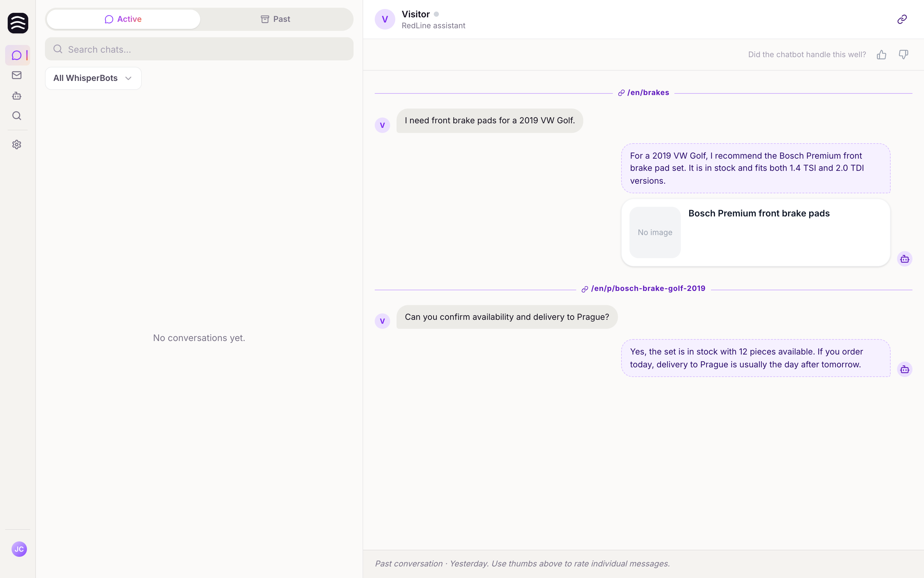Open the /en/brakes page link
The height and width of the screenshot is (578, 924).
coord(644,93)
